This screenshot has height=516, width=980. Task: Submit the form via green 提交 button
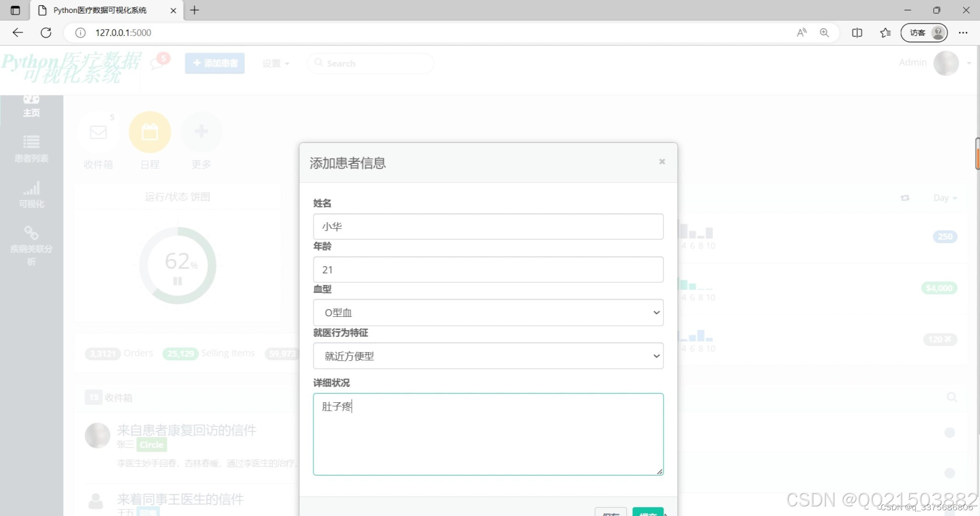(648, 513)
